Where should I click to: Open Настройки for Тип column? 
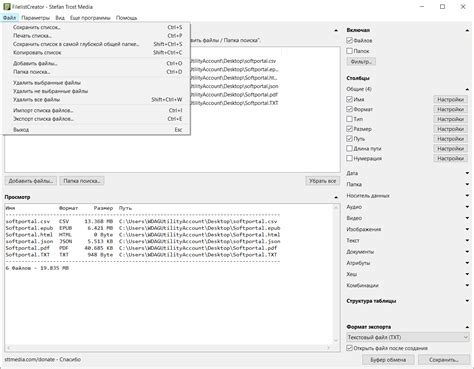(x=450, y=119)
